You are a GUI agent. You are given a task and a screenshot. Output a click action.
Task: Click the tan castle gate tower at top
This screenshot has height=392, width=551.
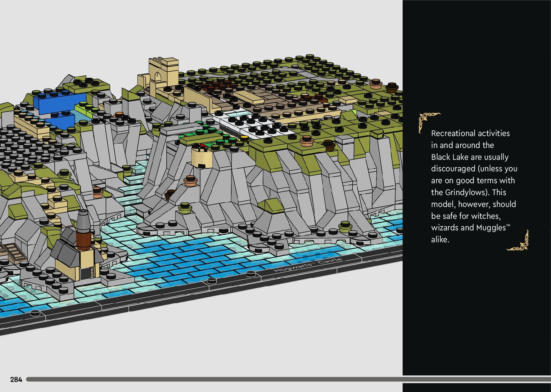(x=164, y=72)
